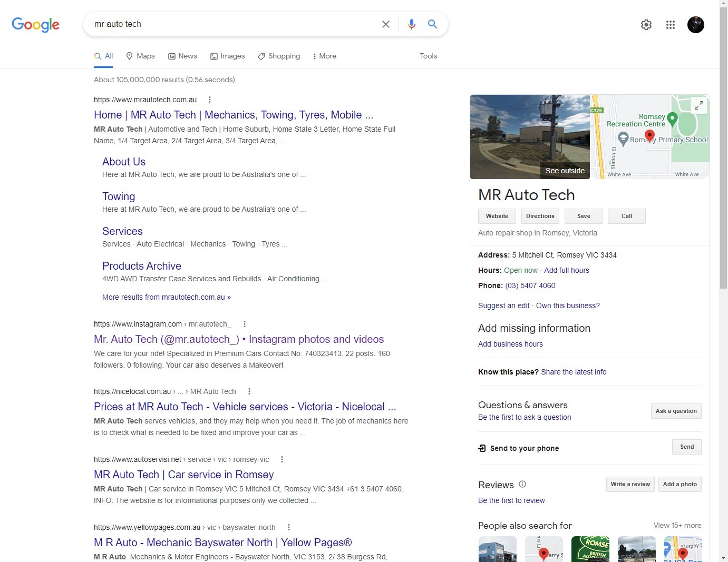Click 'Auto repair shop in Romsey, Victoria' text
This screenshot has height=562, width=728.
[x=538, y=233]
